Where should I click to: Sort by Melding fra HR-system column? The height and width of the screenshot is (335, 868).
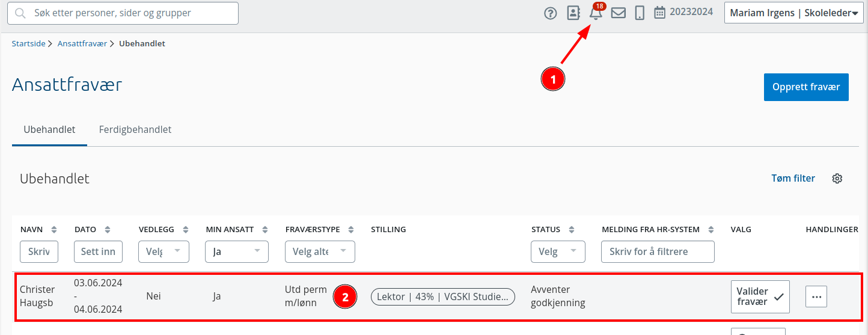pyautogui.click(x=711, y=230)
